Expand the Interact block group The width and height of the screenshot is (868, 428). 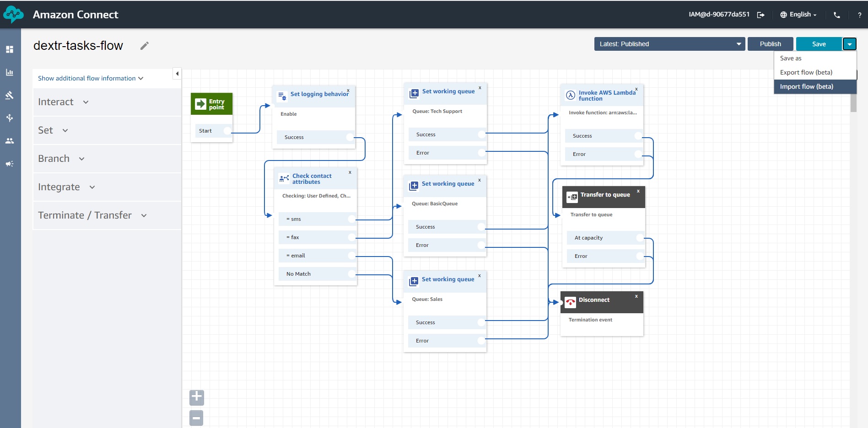point(107,102)
